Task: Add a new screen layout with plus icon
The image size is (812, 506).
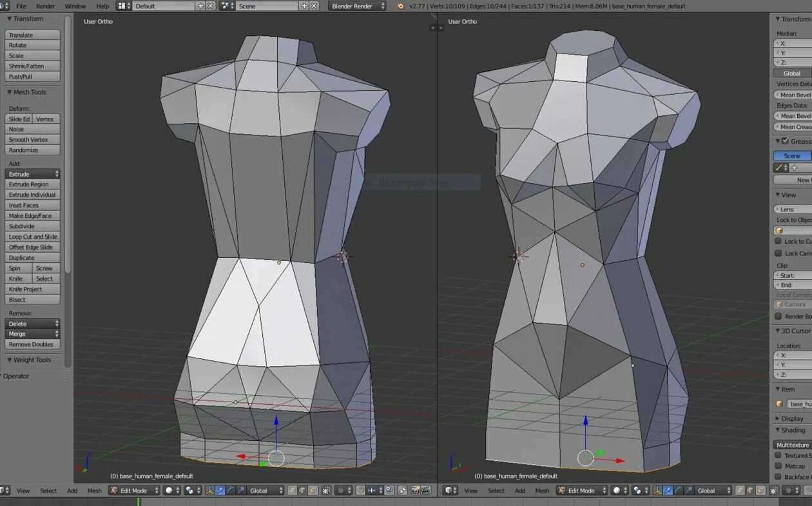Action: pos(200,6)
